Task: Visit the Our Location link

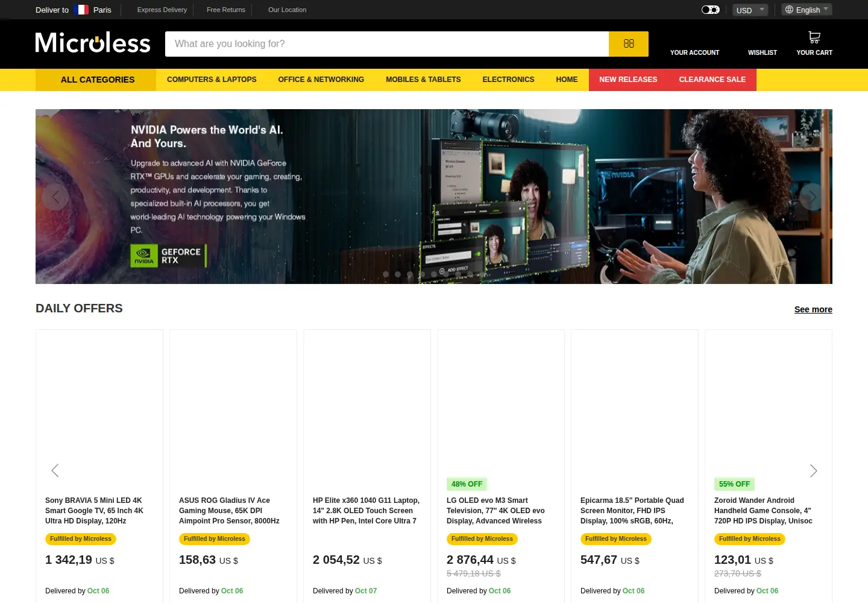Action: tap(287, 10)
